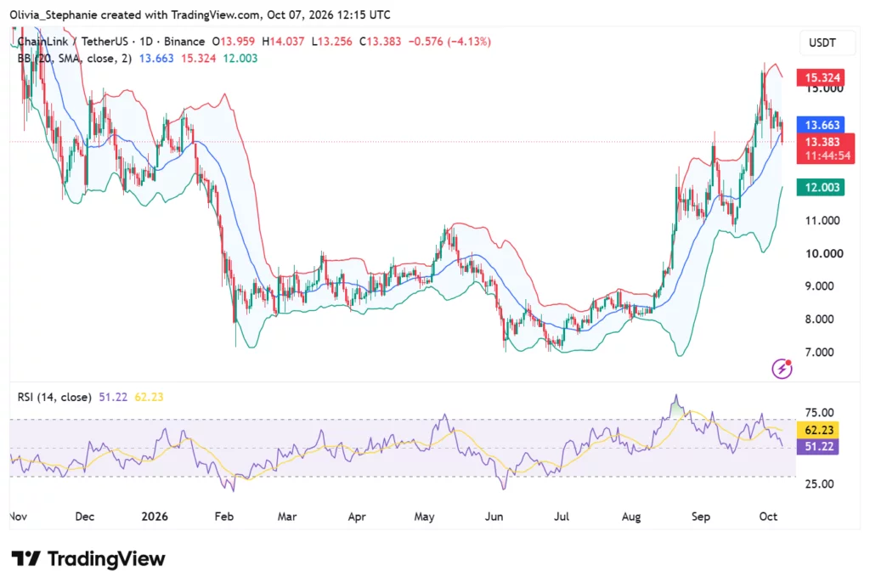Click the 11.000 price axis label

822,221
